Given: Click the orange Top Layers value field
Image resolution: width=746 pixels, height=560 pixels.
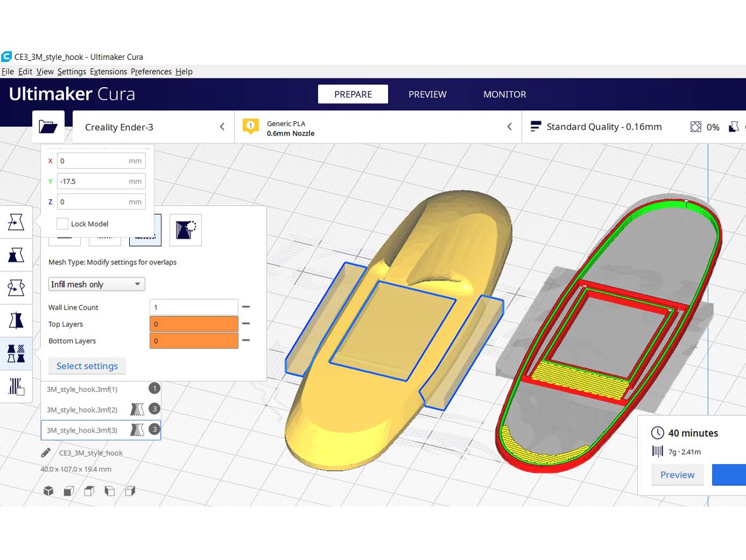Looking at the screenshot, I should pyautogui.click(x=194, y=324).
